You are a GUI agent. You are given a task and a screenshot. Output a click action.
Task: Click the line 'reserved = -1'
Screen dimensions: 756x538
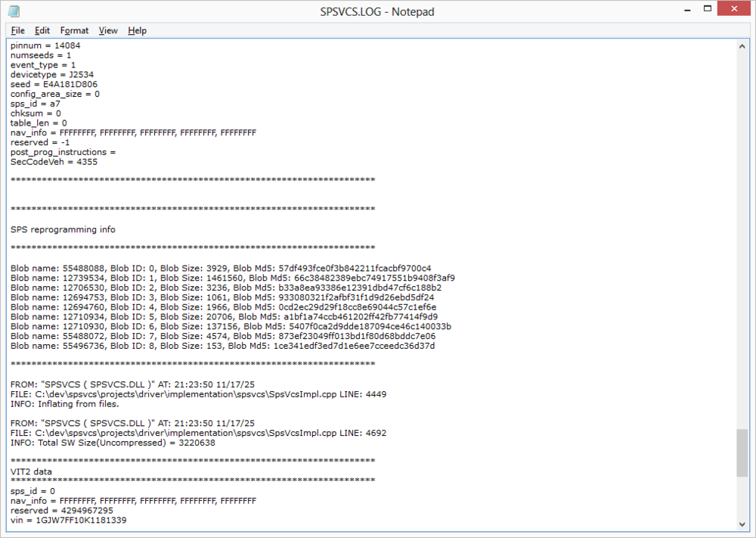click(40, 142)
